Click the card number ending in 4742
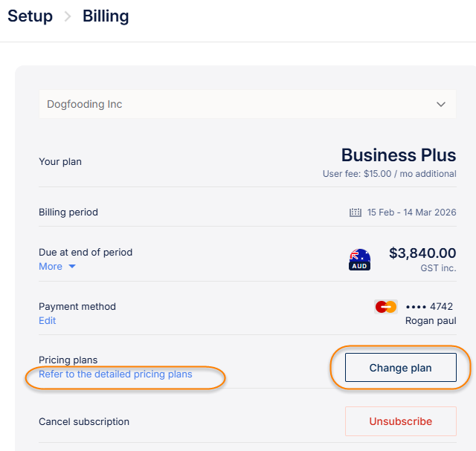 (x=429, y=306)
